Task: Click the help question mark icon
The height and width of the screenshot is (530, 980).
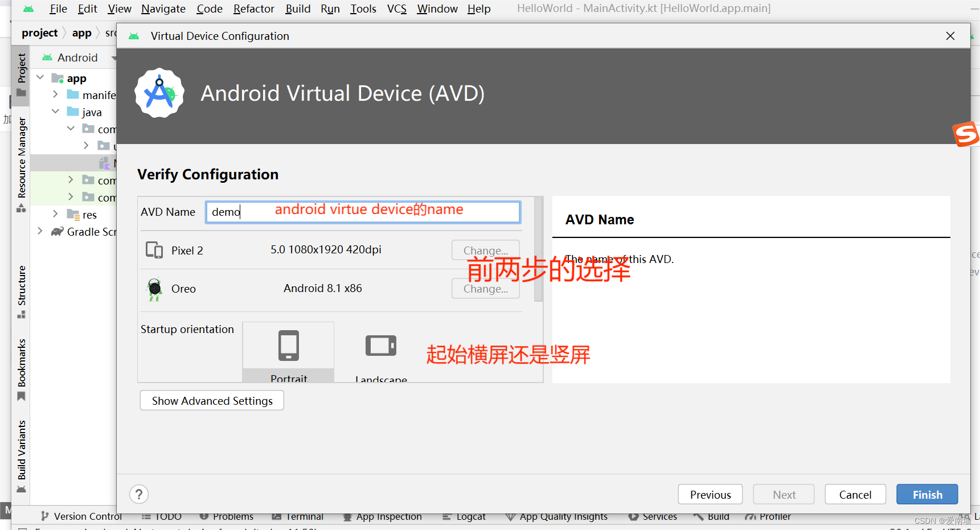Action: coord(139,494)
